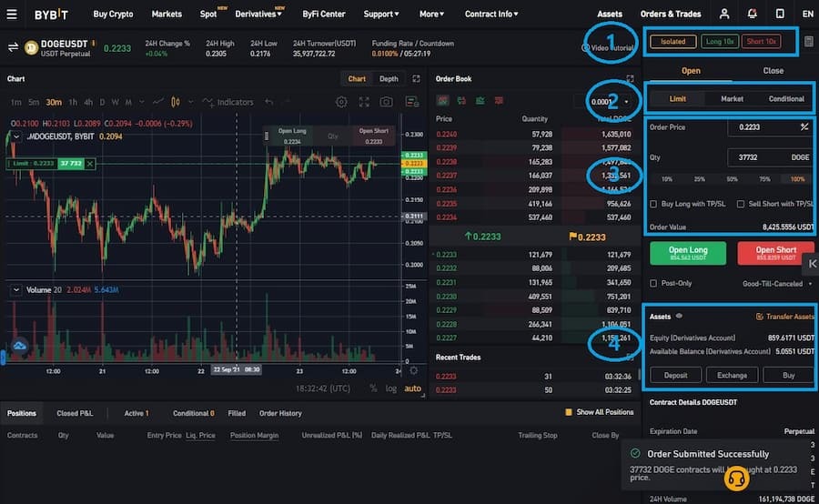Viewport: 819px width, 504px height.
Task: Open the Closed P&L tab
Action: (x=75, y=413)
